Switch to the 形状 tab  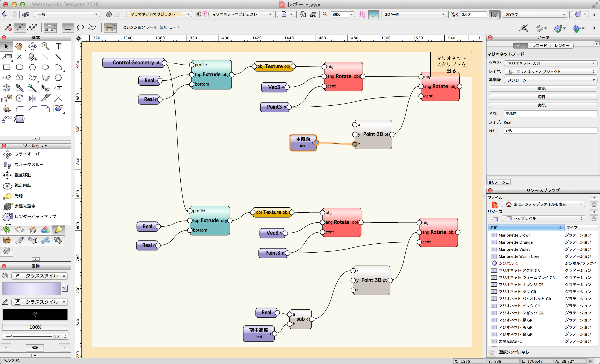pyautogui.click(x=520, y=45)
